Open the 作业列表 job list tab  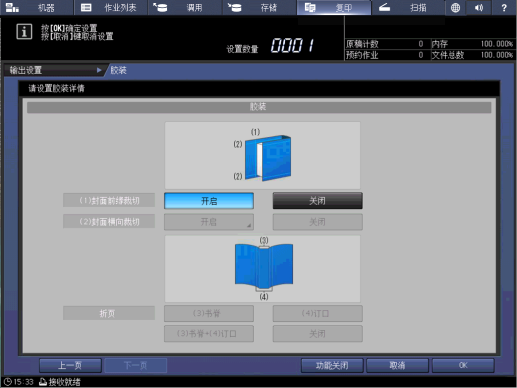[x=111, y=7]
